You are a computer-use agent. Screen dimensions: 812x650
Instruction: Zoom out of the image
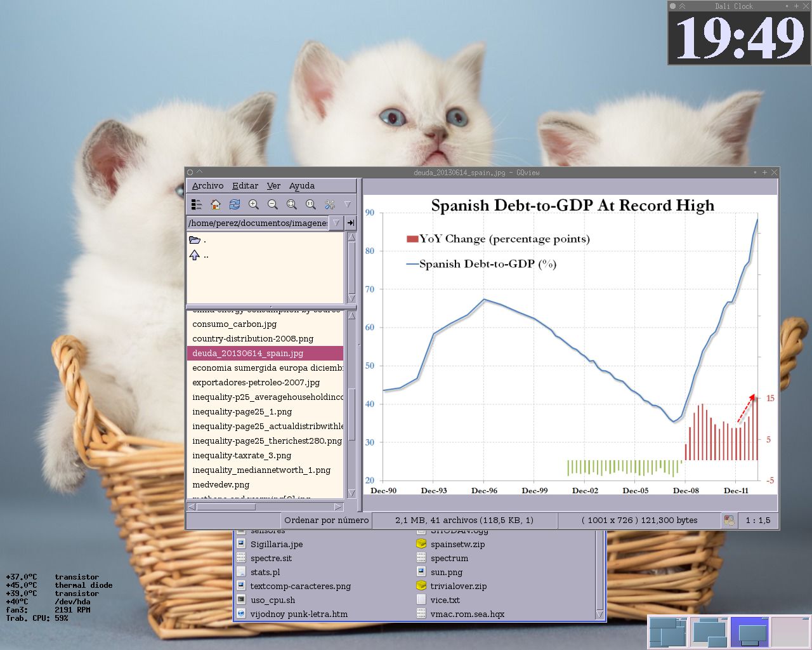(273, 204)
